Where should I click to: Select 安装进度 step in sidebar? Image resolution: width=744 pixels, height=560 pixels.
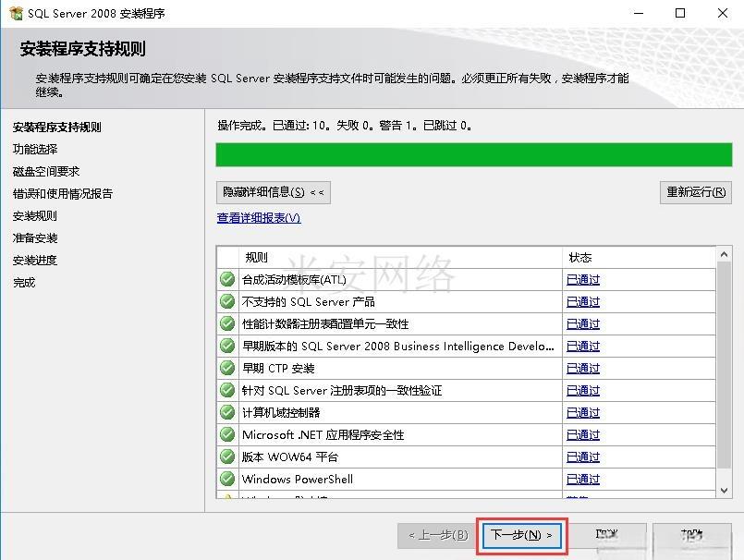(35, 260)
